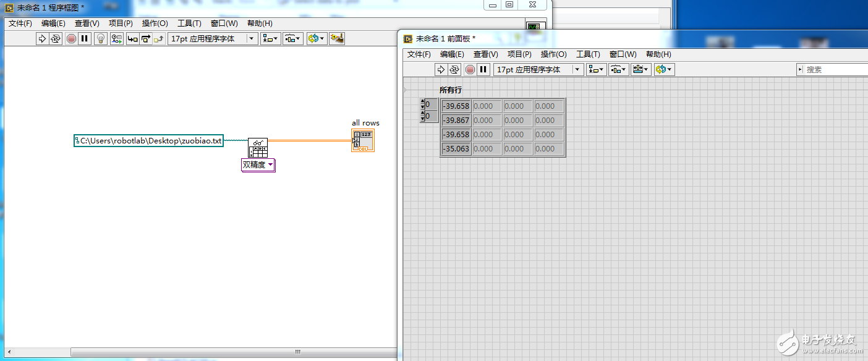Open Resize Objects menu in front panel
The image size is (868, 361).
[640, 69]
